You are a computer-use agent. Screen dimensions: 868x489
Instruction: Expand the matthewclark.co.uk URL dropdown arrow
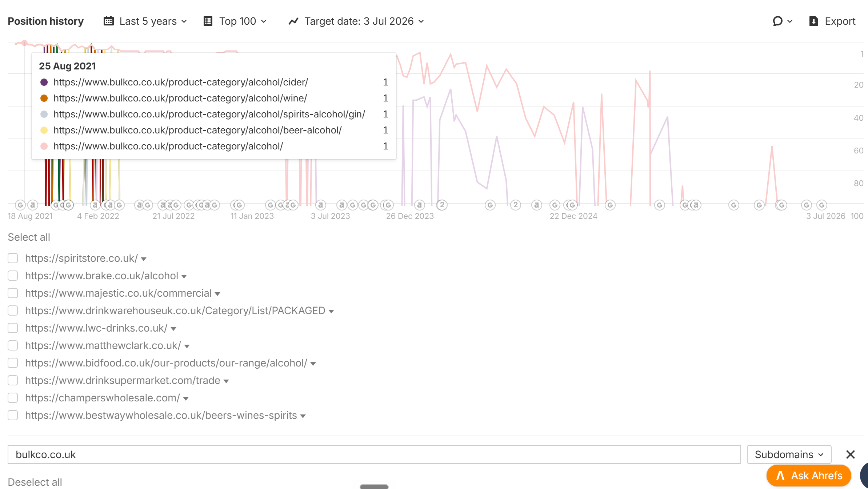tap(187, 346)
